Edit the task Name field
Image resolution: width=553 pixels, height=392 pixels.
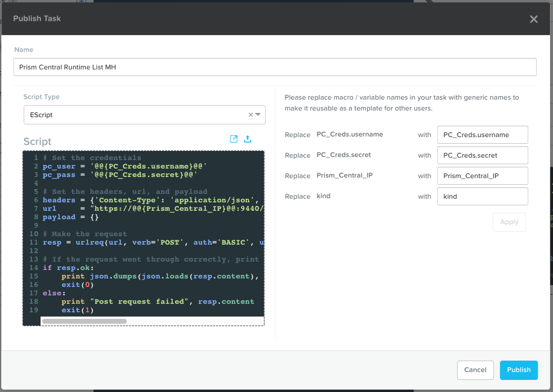click(275, 67)
